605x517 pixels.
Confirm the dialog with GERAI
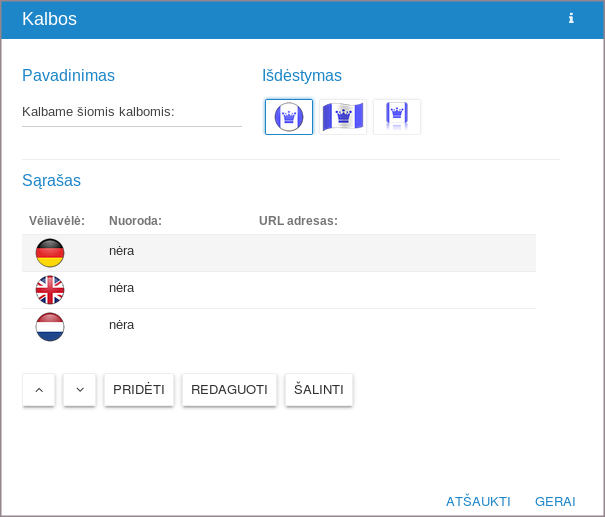click(555, 501)
